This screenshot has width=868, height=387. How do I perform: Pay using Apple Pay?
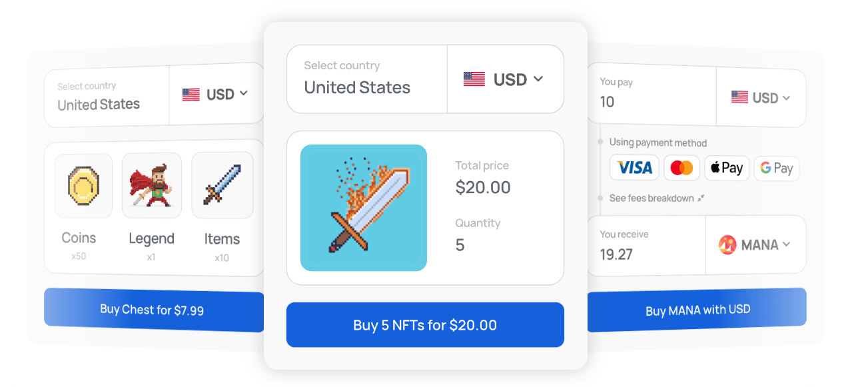click(x=726, y=168)
